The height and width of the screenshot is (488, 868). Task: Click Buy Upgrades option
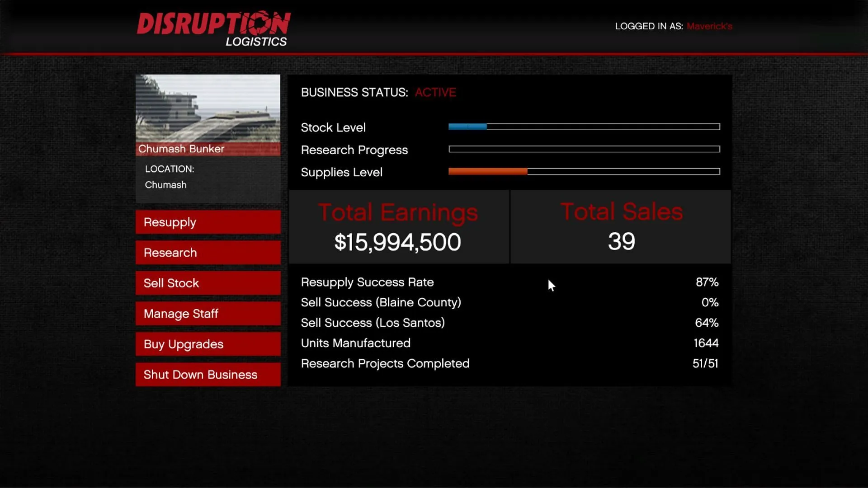point(208,344)
